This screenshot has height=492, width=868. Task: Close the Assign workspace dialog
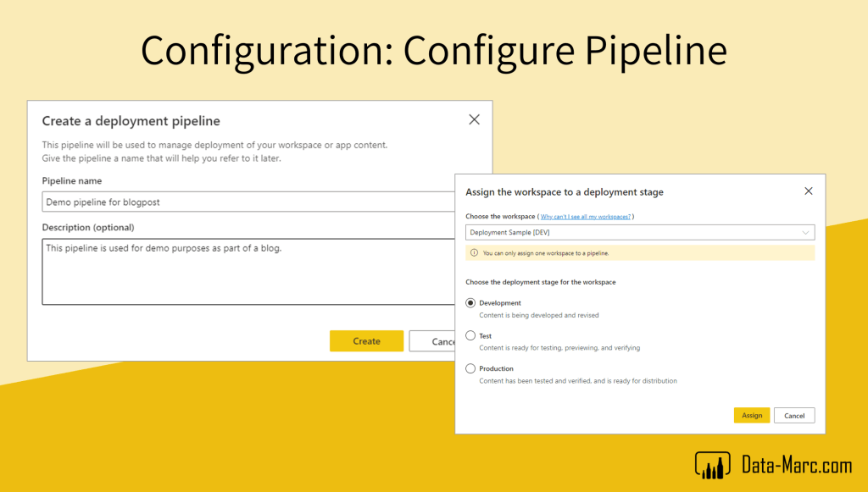click(x=808, y=191)
